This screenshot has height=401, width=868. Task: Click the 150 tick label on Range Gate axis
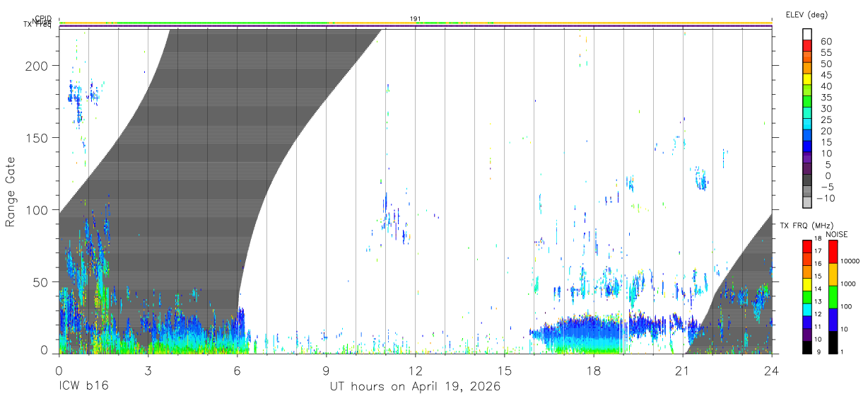pyautogui.click(x=37, y=138)
